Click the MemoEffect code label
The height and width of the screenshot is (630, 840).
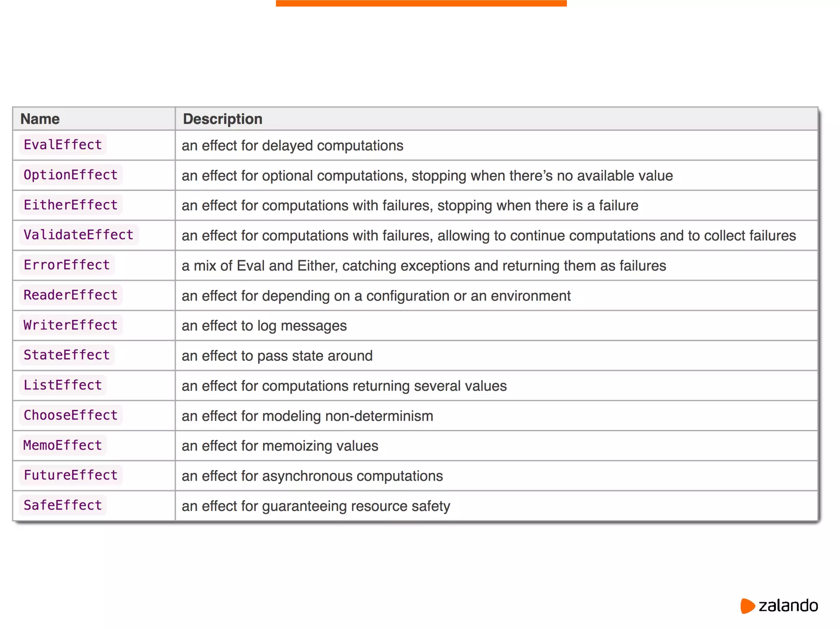[63, 445]
